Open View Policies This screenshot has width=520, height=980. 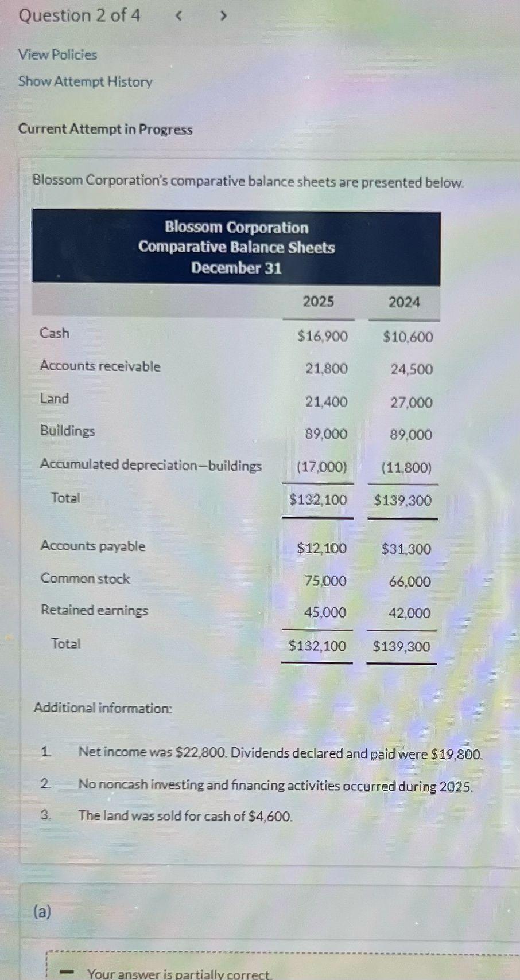pyautogui.click(x=57, y=55)
